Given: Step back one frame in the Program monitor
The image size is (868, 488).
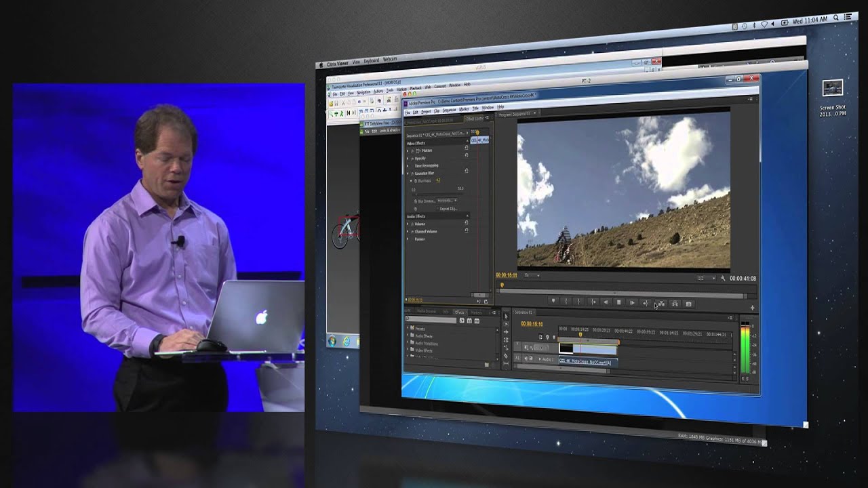Looking at the screenshot, I should coord(606,302).
